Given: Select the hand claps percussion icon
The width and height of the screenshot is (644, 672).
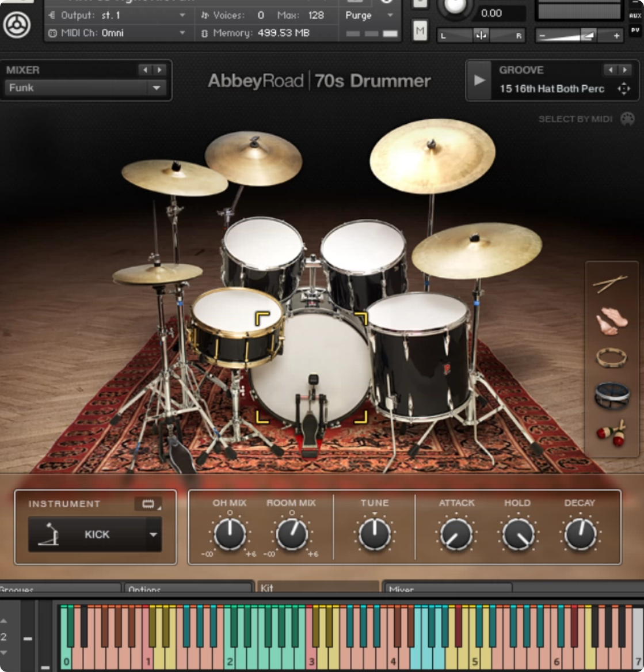Looking at the screenshot, I should pos(612,320).
